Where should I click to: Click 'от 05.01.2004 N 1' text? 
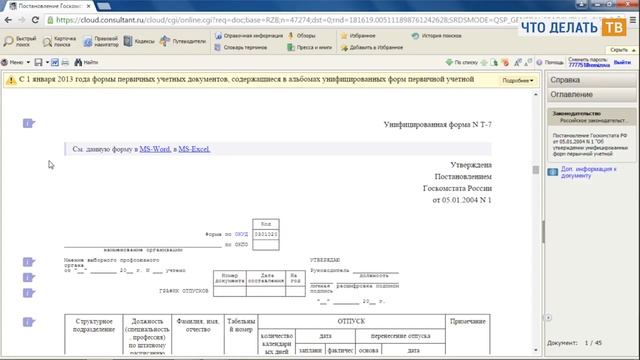pyautogui.click(x=462, y=200)
